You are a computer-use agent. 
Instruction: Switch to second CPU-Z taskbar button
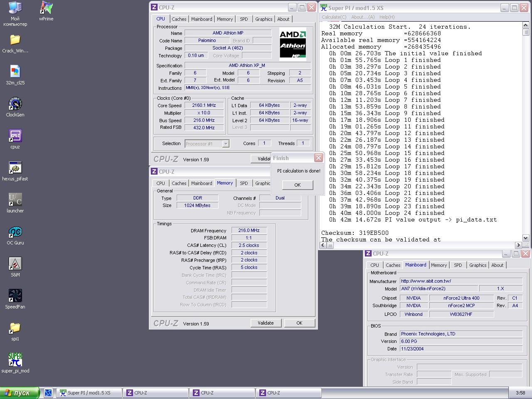[x=222, y=393]
